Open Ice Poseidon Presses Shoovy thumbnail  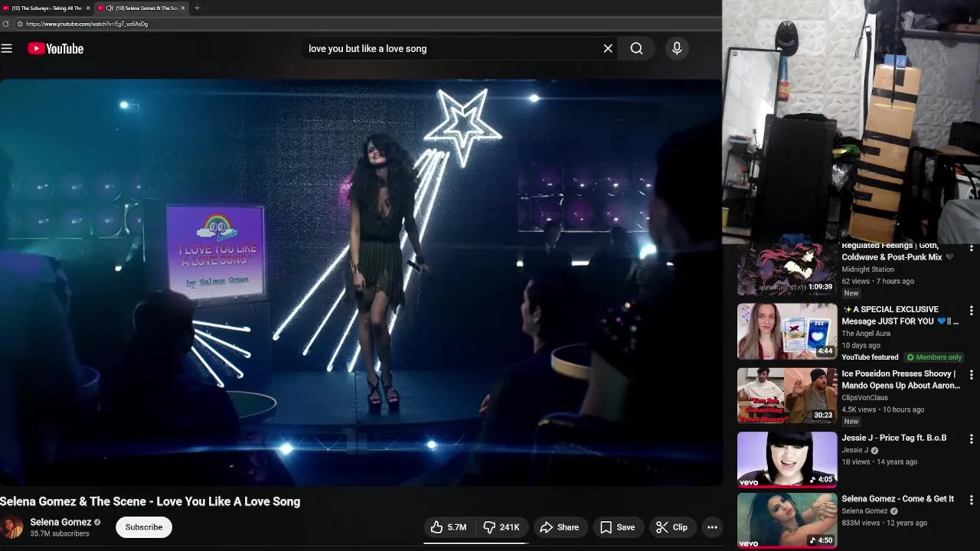[787, 396]
